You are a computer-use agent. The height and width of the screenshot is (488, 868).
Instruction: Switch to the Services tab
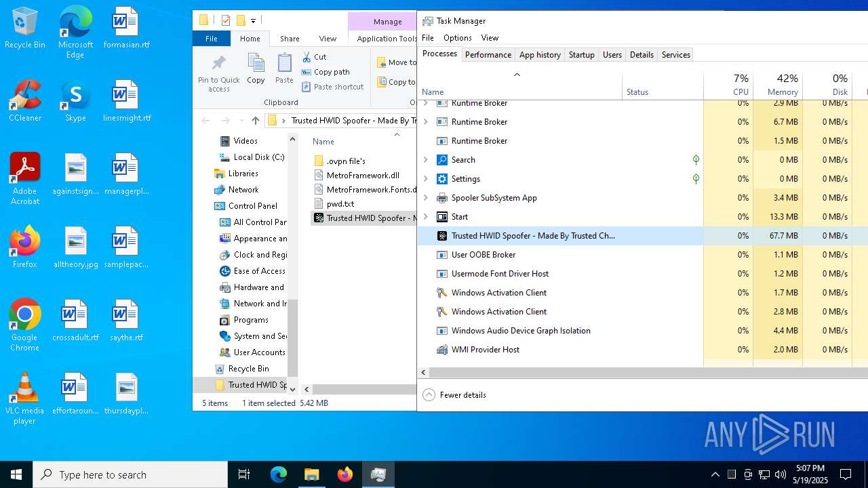pos(676,55)
